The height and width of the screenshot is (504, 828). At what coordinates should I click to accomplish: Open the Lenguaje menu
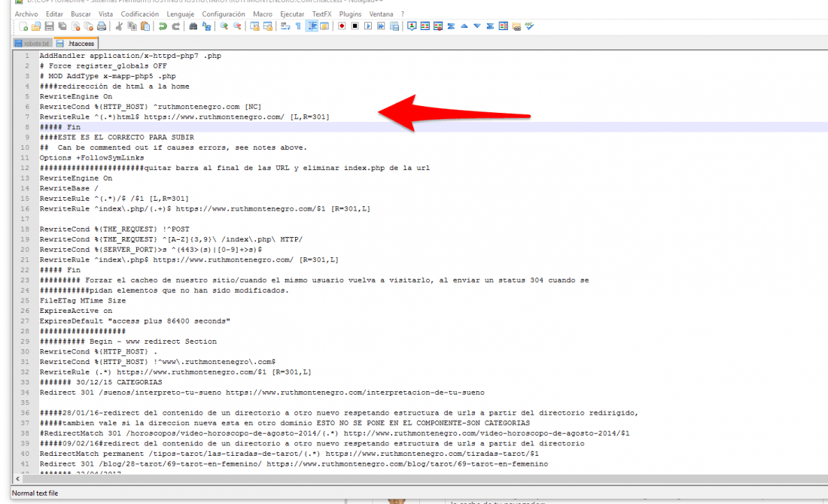pos(181,14)
